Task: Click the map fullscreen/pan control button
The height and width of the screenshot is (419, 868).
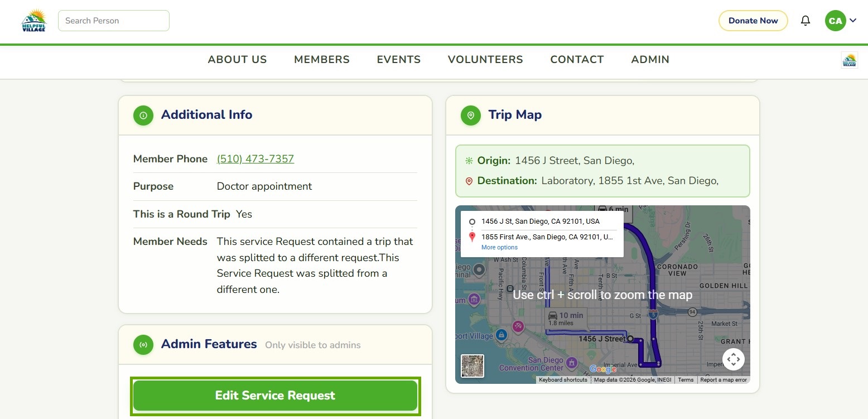Action: coord(733,359)
